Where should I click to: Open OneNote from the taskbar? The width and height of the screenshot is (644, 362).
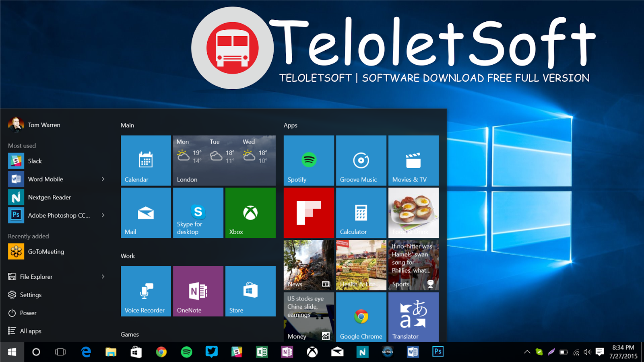click(287, 352)
